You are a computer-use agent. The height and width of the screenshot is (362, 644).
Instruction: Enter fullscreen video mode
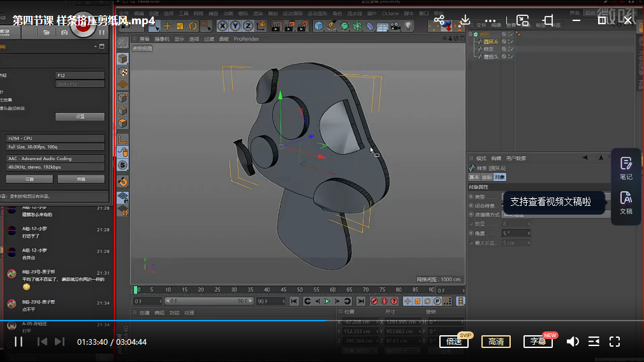[x=615, y=342]
